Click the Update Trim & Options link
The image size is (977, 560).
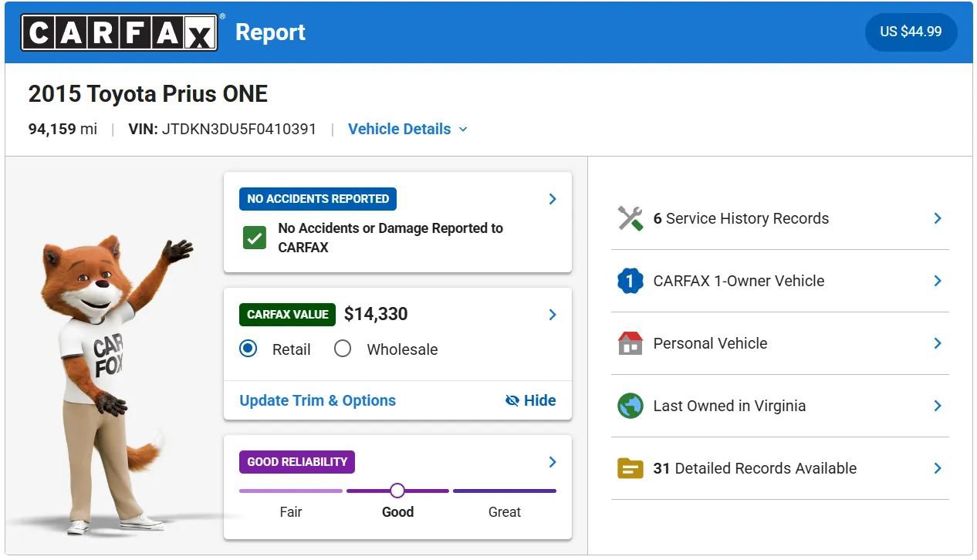click(317, 400)
